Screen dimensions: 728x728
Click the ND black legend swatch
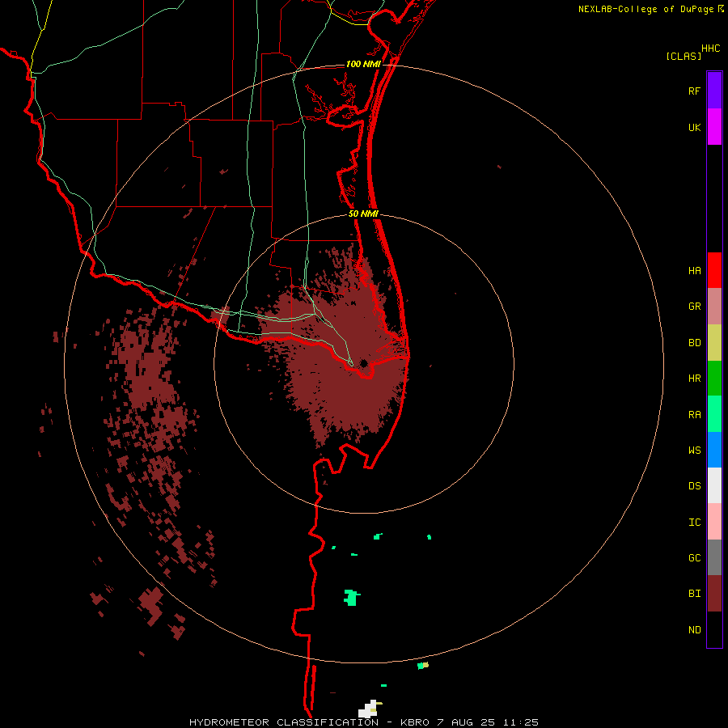coord(714,629)
